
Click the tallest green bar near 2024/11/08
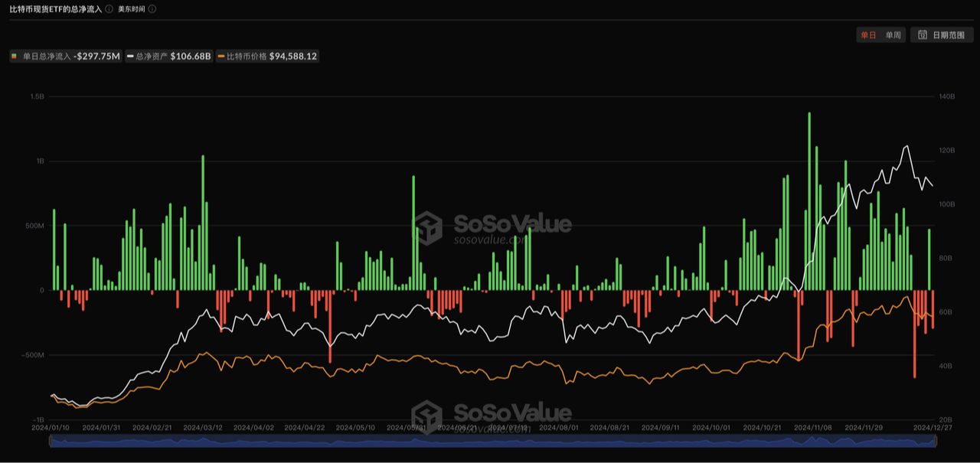(809, 199)
